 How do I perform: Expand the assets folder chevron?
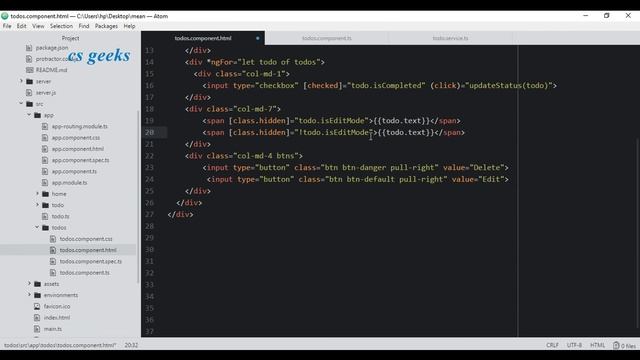pos(29,284)
